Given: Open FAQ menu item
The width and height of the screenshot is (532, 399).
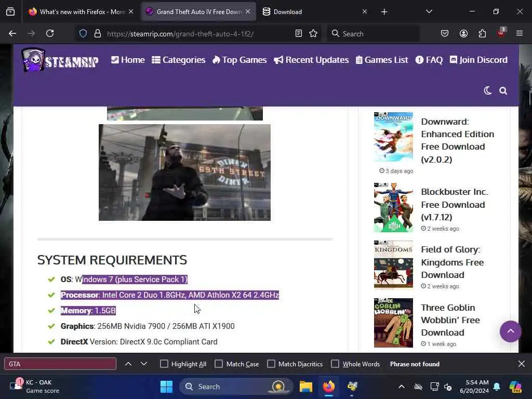Looking at the screenshot, I should pyautogui.click(x=429, y=60).
